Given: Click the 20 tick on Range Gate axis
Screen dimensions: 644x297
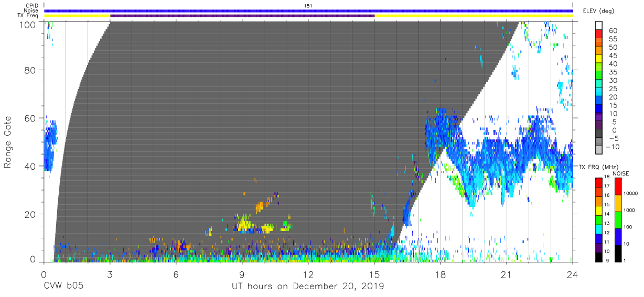Looking at the screenshot, I should [31, 214].
